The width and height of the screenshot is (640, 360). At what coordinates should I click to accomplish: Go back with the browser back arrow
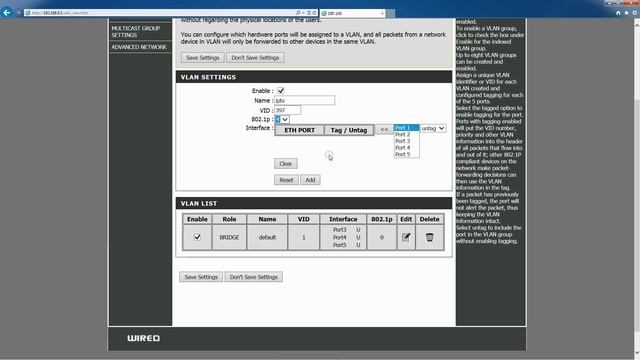click(7, 13)
